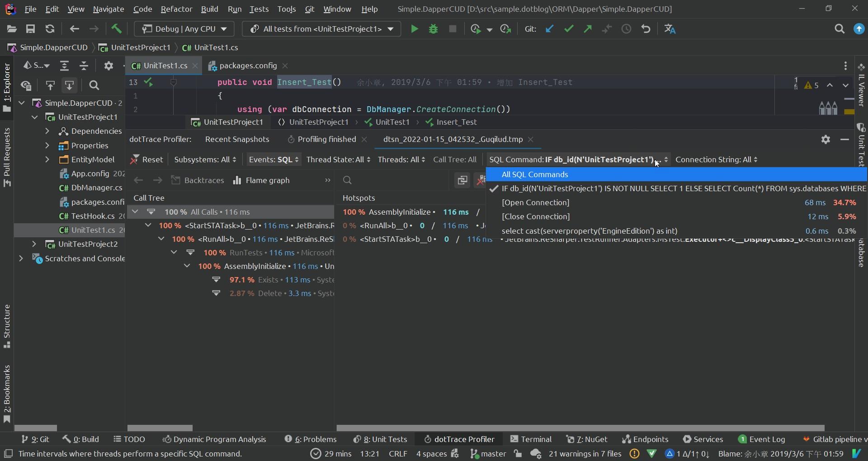The width and height of the screenshot is (868, 461).
Task: Open dotTrace profiler settings gear
Action: [826, 139]
